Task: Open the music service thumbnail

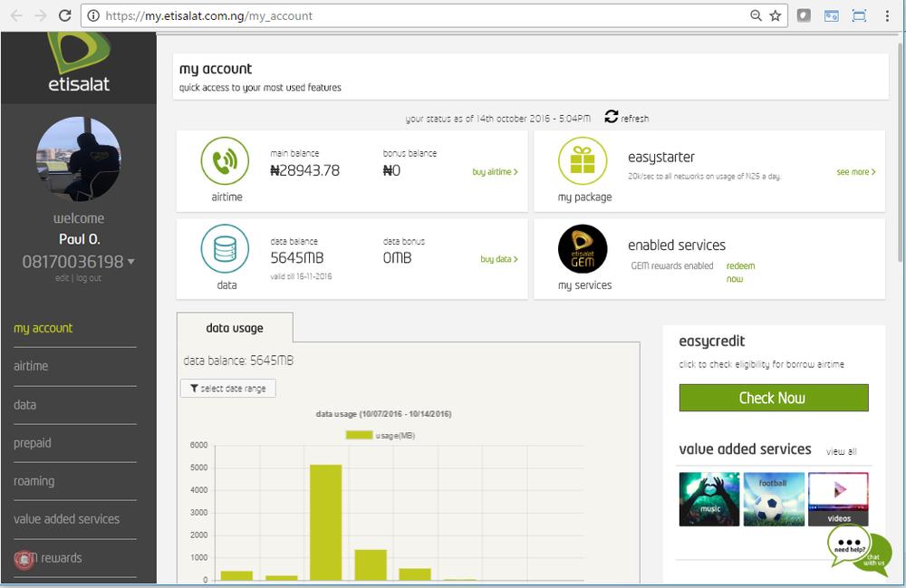Action: [x=709, y=499]
